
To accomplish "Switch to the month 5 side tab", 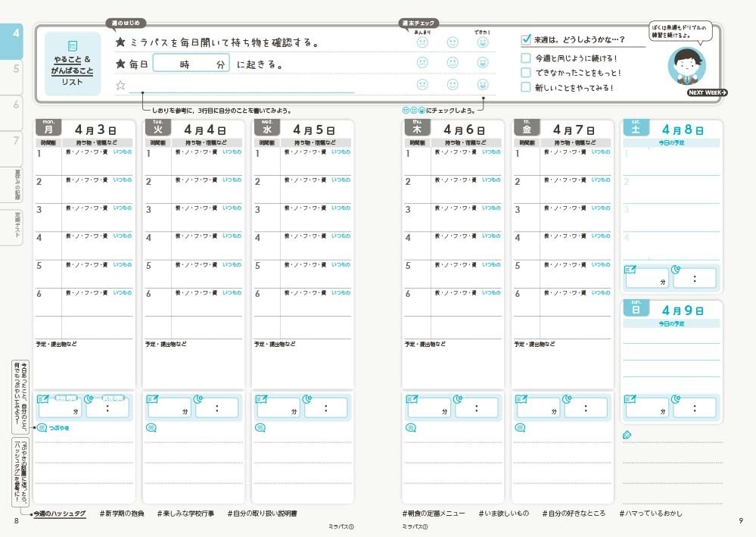I will point(15,69).
